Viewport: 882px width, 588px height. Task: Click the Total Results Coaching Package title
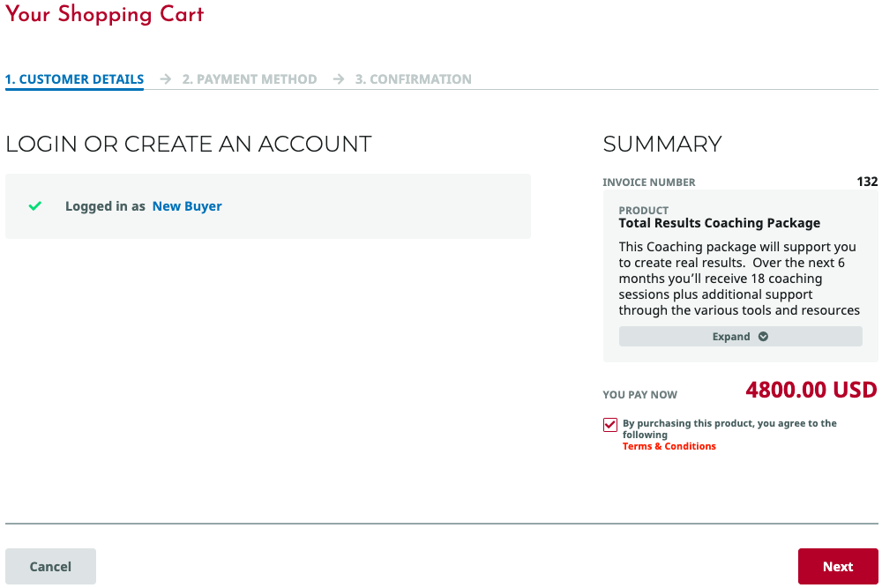pyautogui.click(x=719, y=223)
